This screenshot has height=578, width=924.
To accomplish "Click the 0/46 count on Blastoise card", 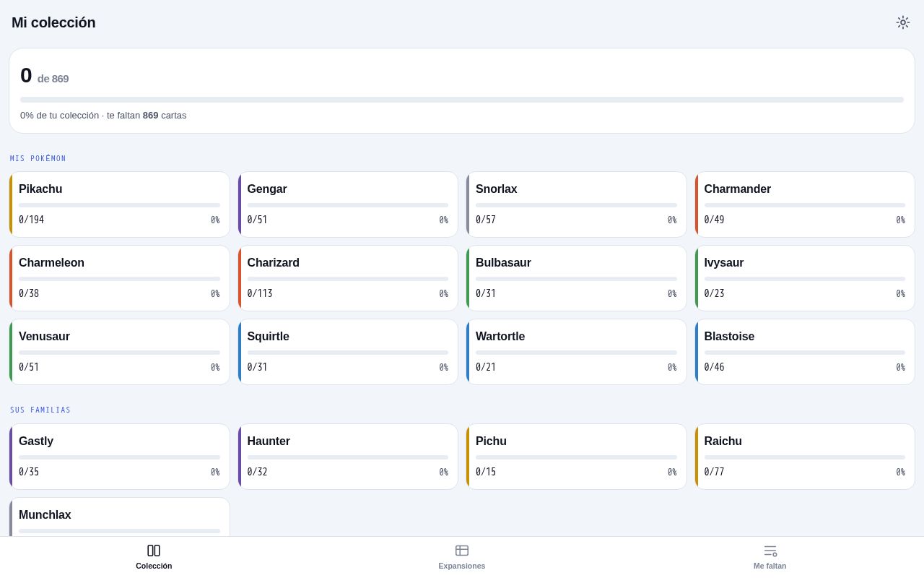I will (x=714, y=368).
